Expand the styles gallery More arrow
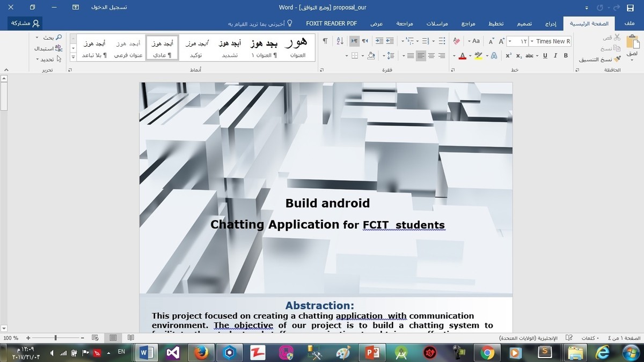Screen dimensions: 644x362 click(x=73, y=57)
